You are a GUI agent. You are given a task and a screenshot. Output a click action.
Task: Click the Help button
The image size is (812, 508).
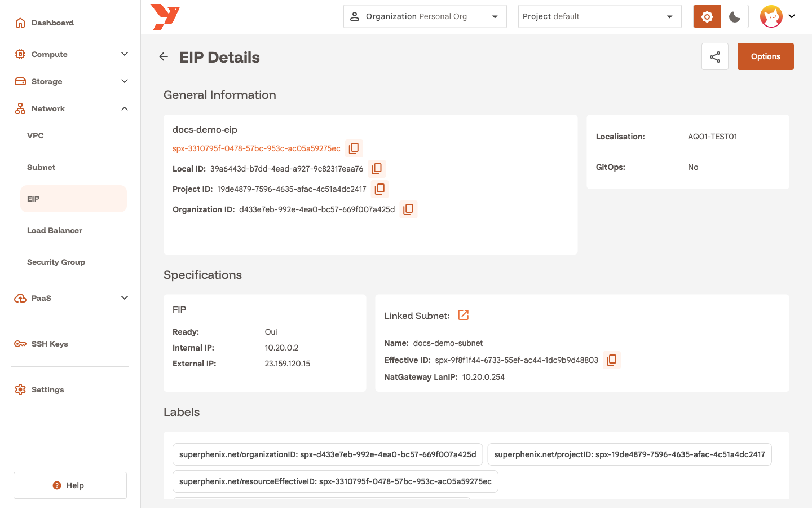[x=70, y=485]
